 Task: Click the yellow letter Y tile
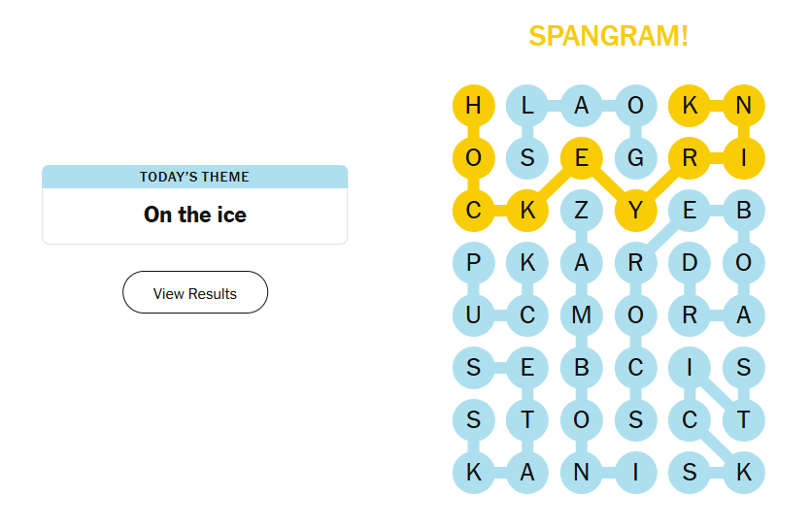tap(636, 211)
